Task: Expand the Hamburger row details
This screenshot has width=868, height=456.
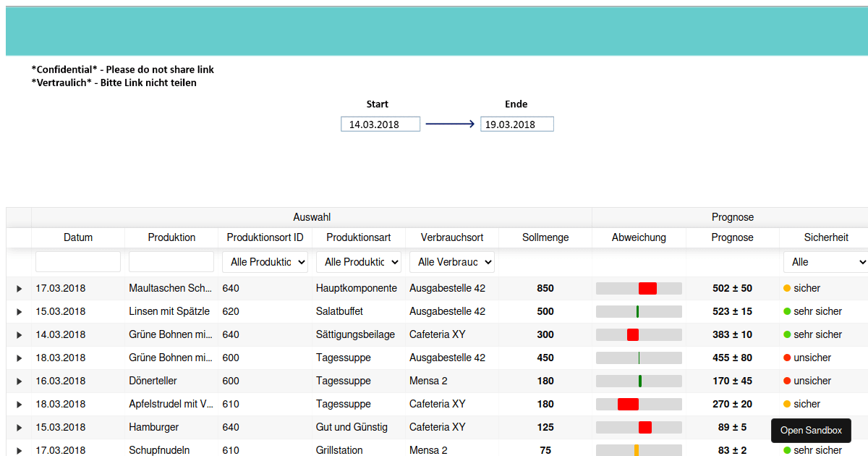Action: (19, 427)
